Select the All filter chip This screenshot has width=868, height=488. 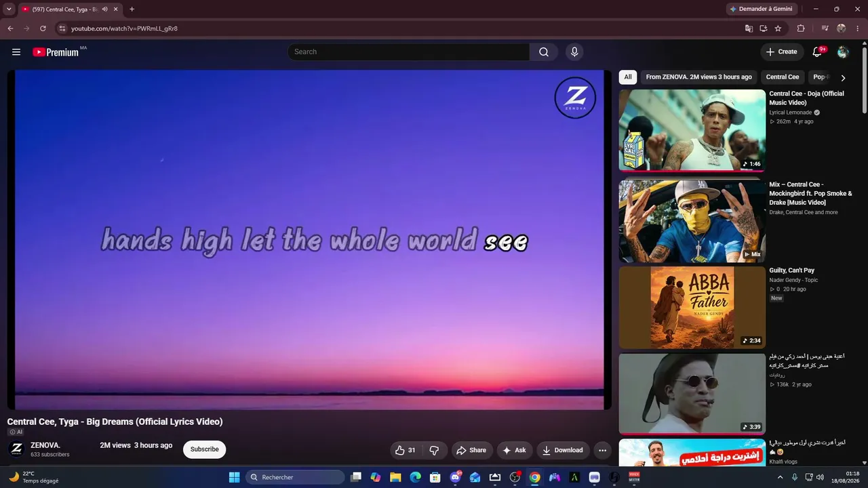coord(628,77)
